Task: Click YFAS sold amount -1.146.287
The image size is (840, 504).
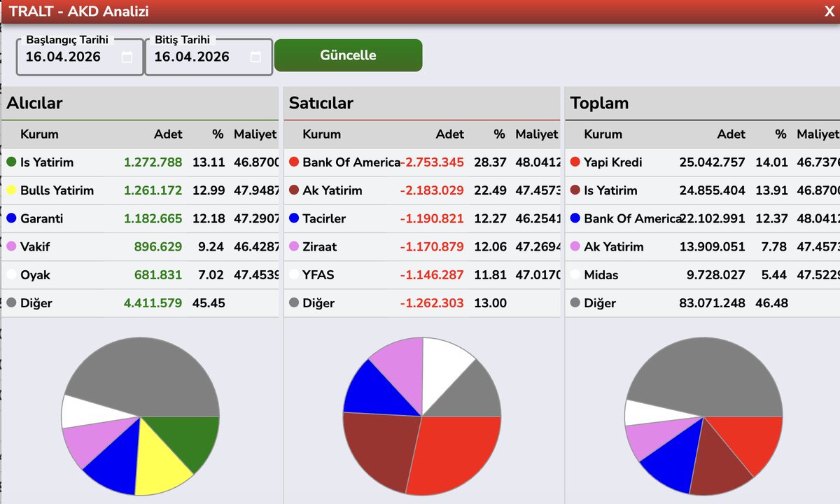Action: tap(433, 274)
